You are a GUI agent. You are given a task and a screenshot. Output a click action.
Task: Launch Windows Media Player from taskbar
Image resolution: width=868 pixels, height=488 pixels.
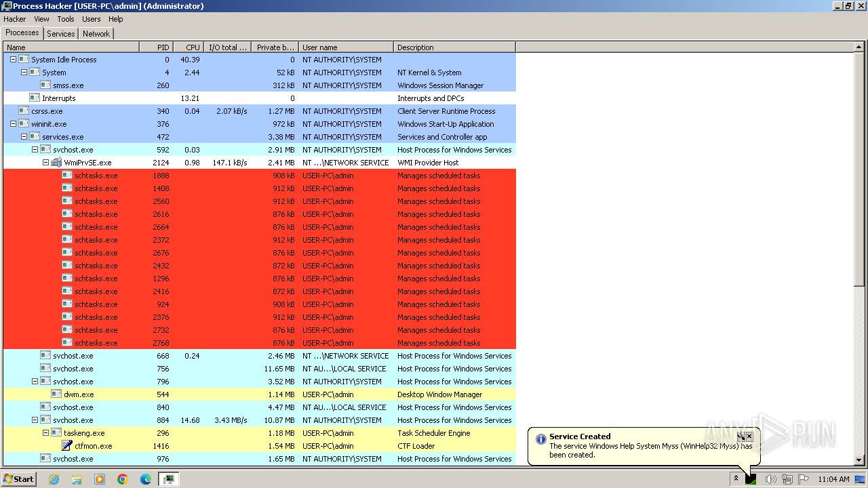[x=100, y=479]
